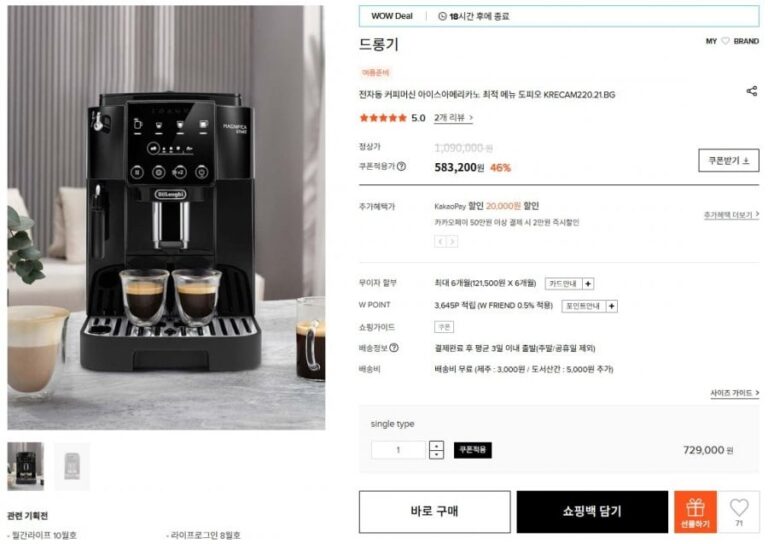Open 추가혜택 더보기 link

[731, 215]
